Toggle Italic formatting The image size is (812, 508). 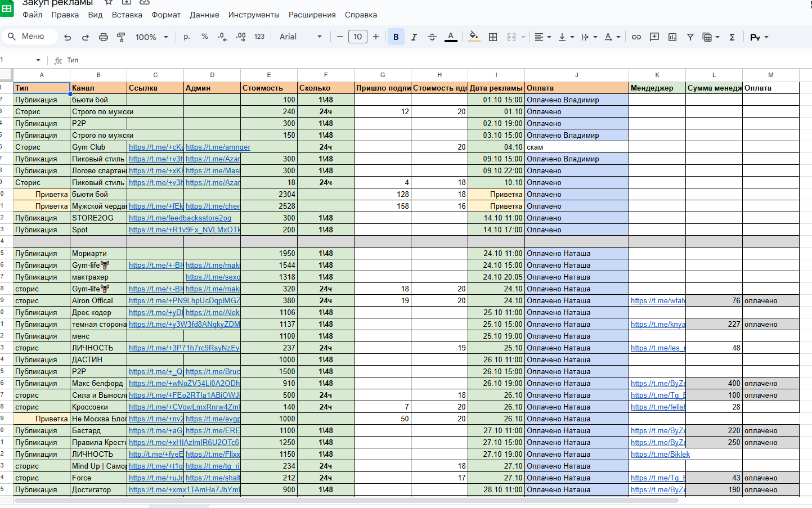(x=414, y=37)
